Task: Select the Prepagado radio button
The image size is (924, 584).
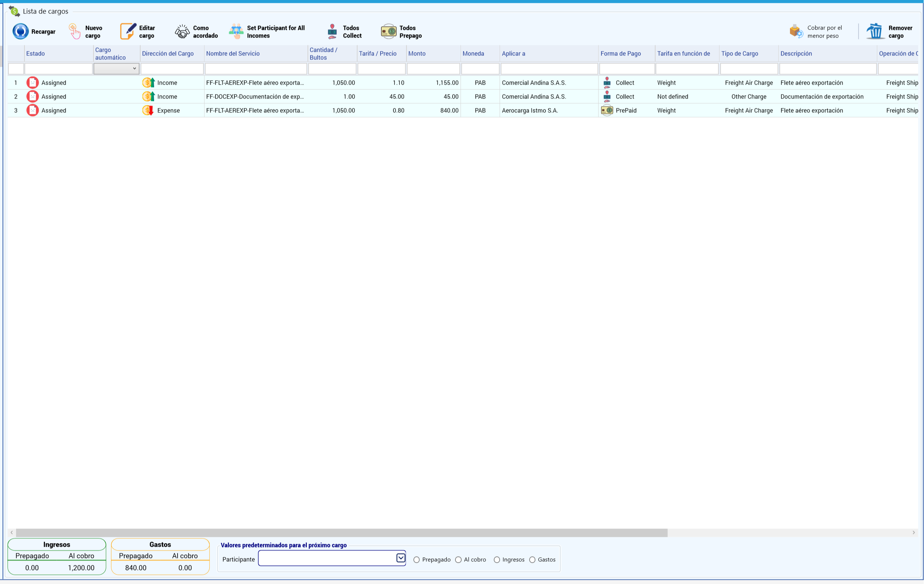Action: [416, 560]
